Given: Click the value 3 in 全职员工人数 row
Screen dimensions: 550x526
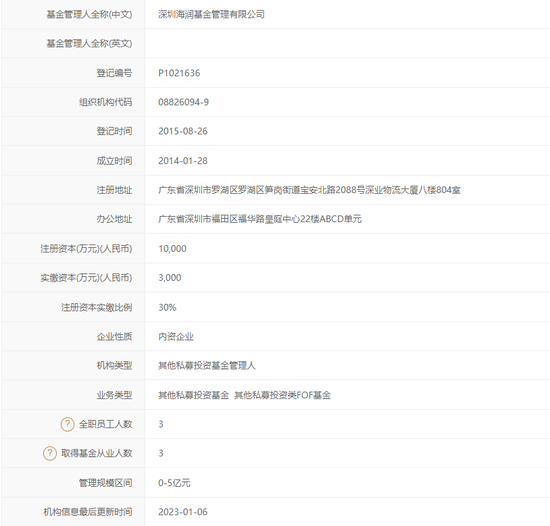Looking at the screenshot, I should click(161, 424).
